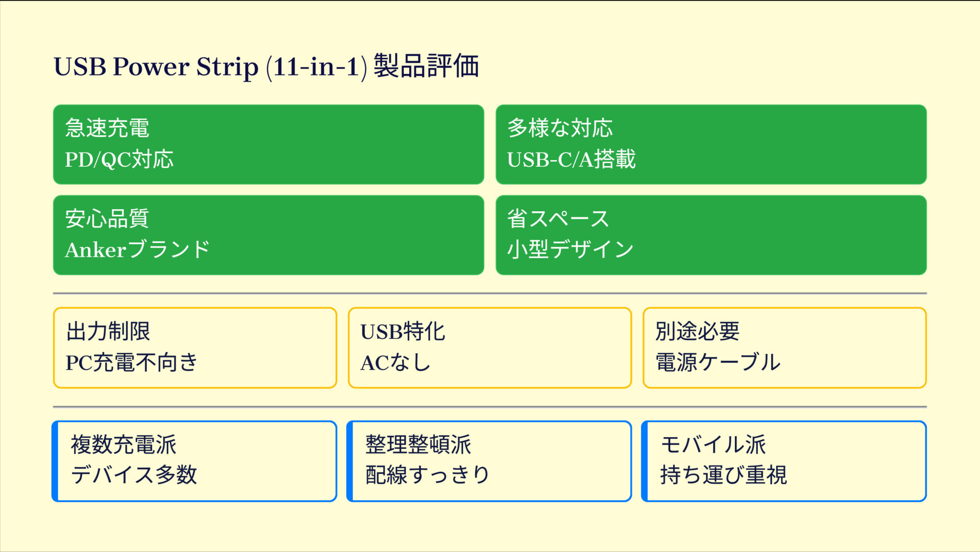Select the 別途必要 heading text
The height and width of the screenshot is (552, 980).
tap(697, 332)
